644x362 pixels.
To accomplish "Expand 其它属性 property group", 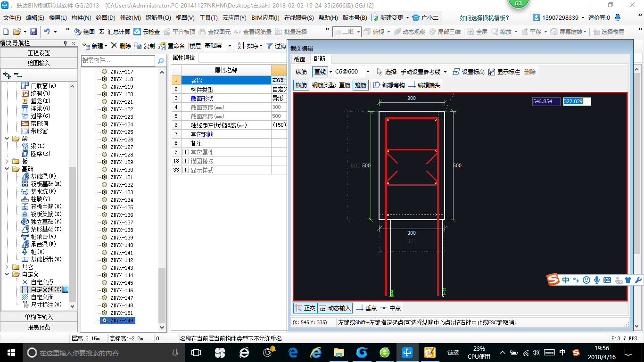I will pos(185,152).
